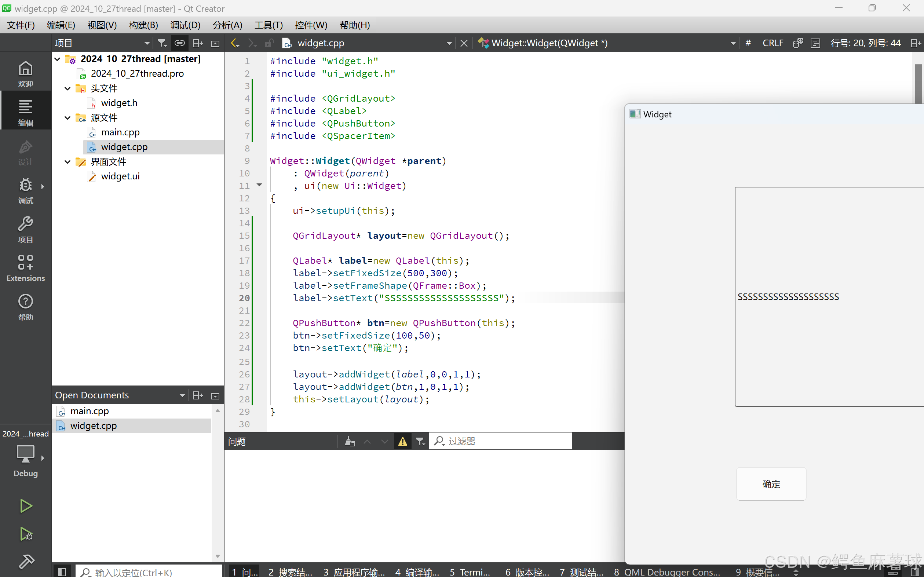Open the Help (帮助) mode
This screenshot has height=577, width=924.
[x=26, y=307]
